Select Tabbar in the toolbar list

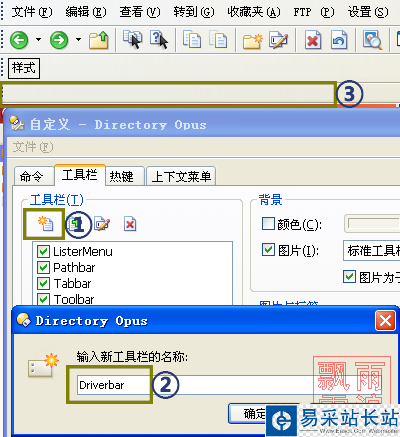point(72,284)
